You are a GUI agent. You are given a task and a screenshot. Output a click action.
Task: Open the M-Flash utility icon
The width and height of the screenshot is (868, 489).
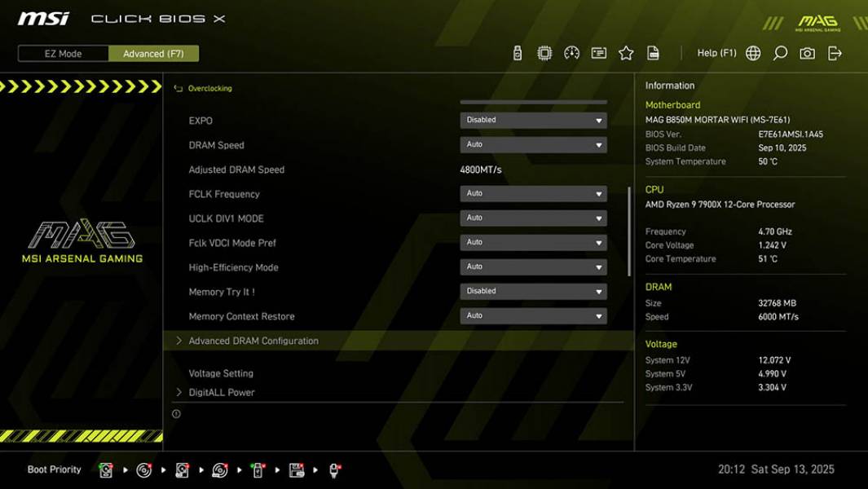click(x=516, y=52)
